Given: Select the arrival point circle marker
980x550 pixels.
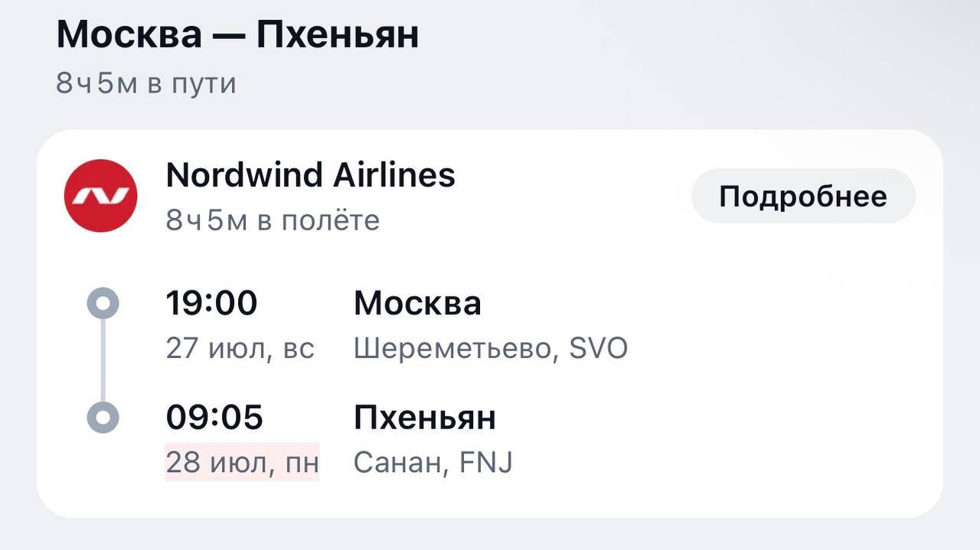Looking at the screenshot, I should click(103, 418).
